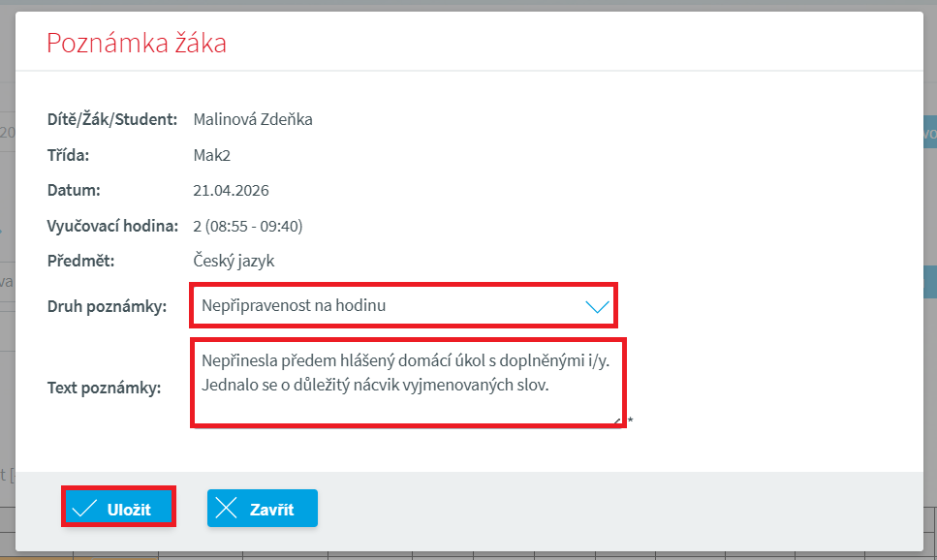Viewport: 937px width, 560px height.
Task: Click the 'Poznámka žáka' dialog title
Action: [x=137, y=43]
